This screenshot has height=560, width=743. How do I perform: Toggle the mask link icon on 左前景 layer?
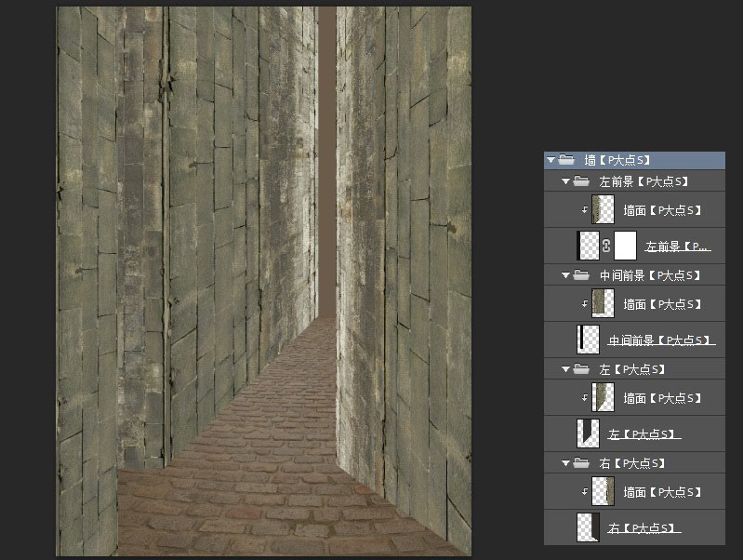coord(606,246)
